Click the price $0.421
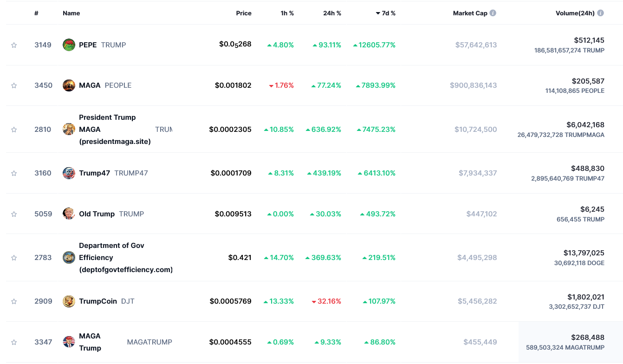623x364 pixels. tap(240, 258)
